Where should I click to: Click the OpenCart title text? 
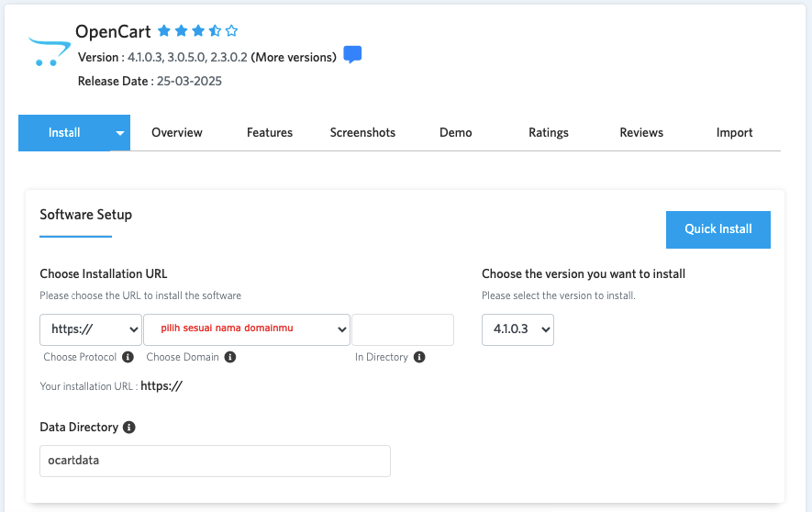point(113,31)
